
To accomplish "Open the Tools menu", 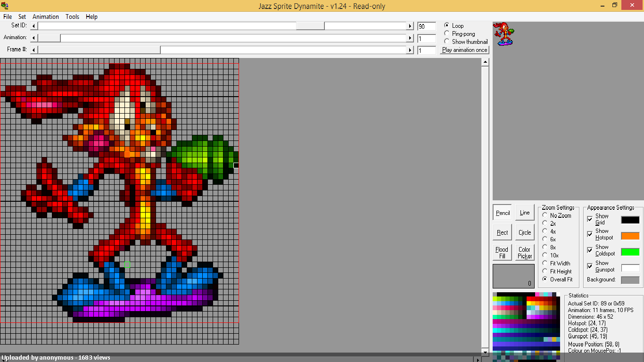I will [x=73, y=16].
